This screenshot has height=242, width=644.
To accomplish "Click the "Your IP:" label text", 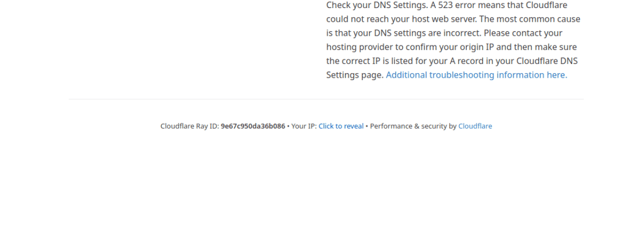I will click(x=304, y=126).
